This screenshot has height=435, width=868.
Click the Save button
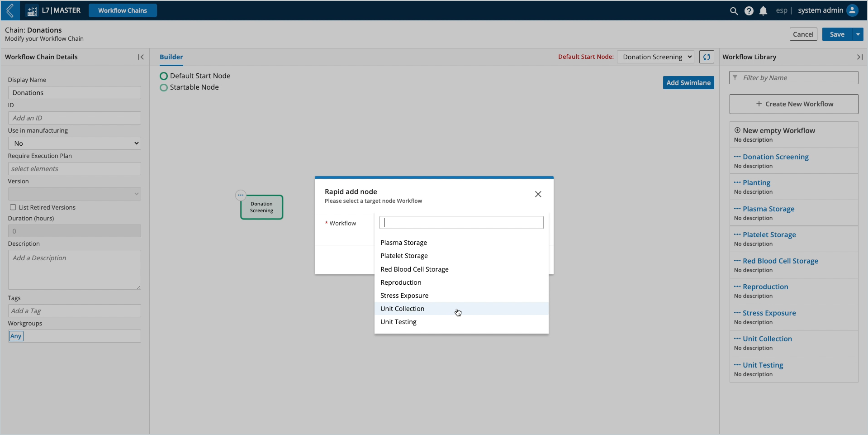(837, 34)
